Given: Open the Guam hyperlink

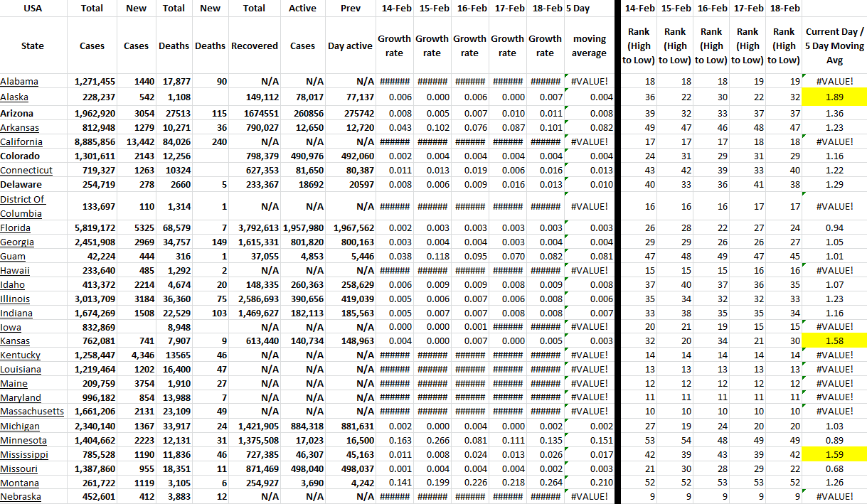Looking at the screenshot, I should pos(13,257).
